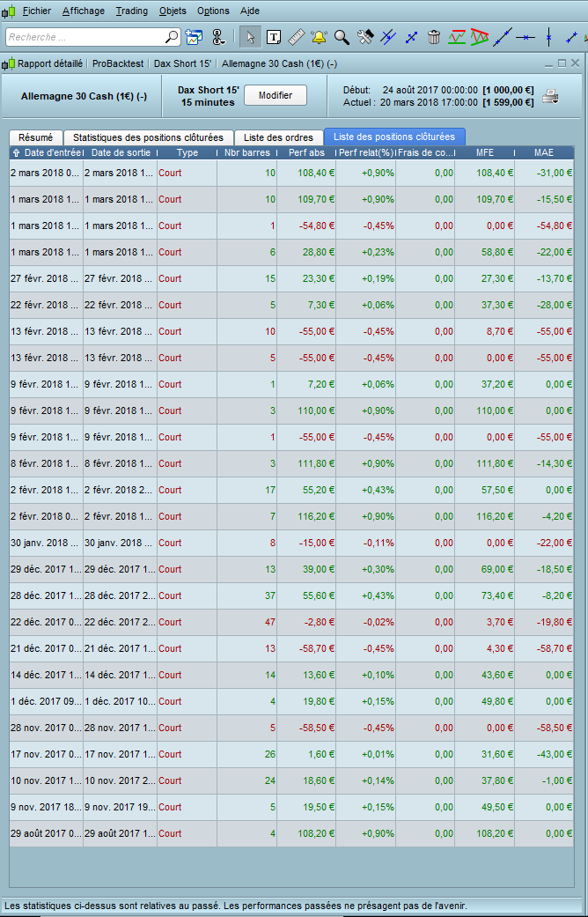588x917 pixels.
Task: Click the search magnifier in Recherche box
Action: [x=172, y=37]
